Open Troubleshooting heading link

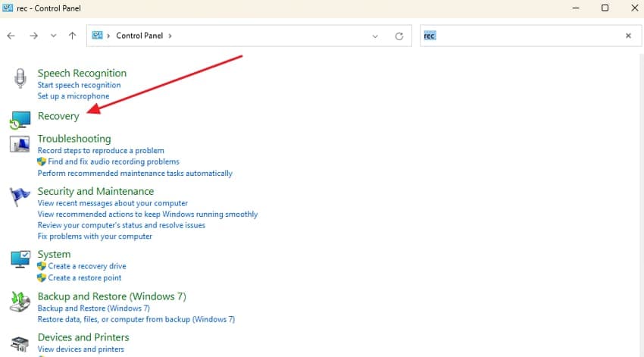coord(74,139)
